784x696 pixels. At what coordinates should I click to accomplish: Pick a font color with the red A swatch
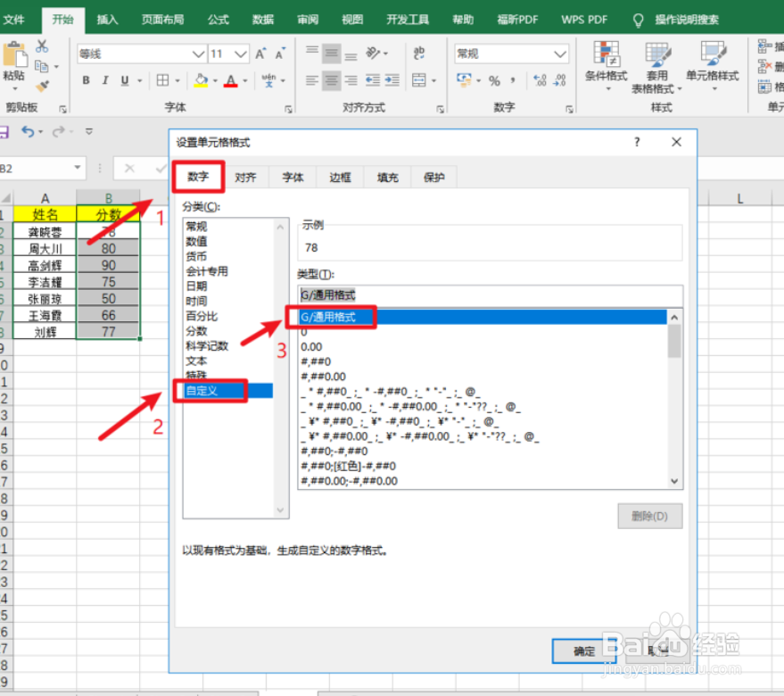click(230, 80)
